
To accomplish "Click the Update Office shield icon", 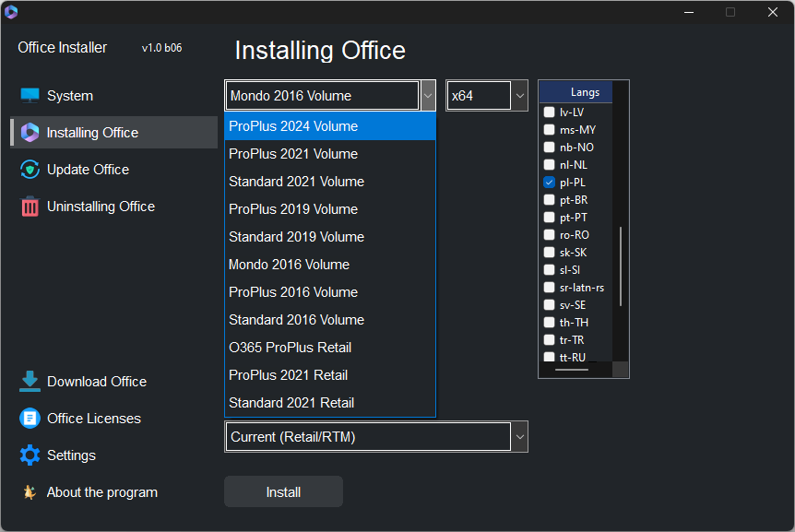I will tap(30, 170).
